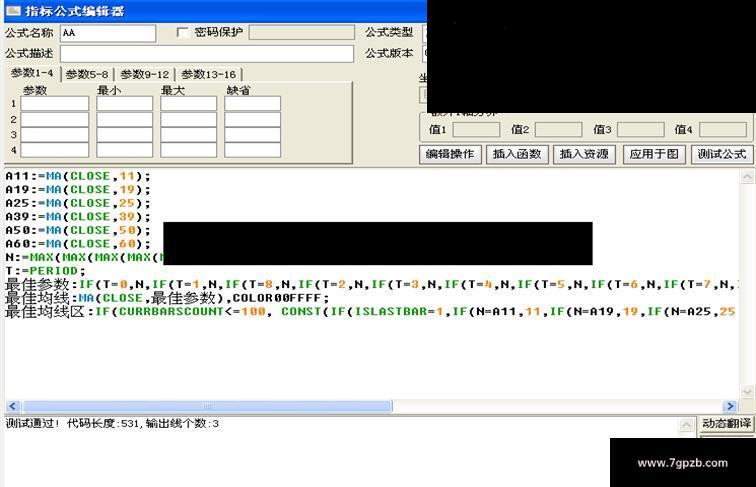The height and width of the screenshot is (487, 756).
Task: Click the code line A25:=MA(CLOSE,25);
Action: (78, 203)
